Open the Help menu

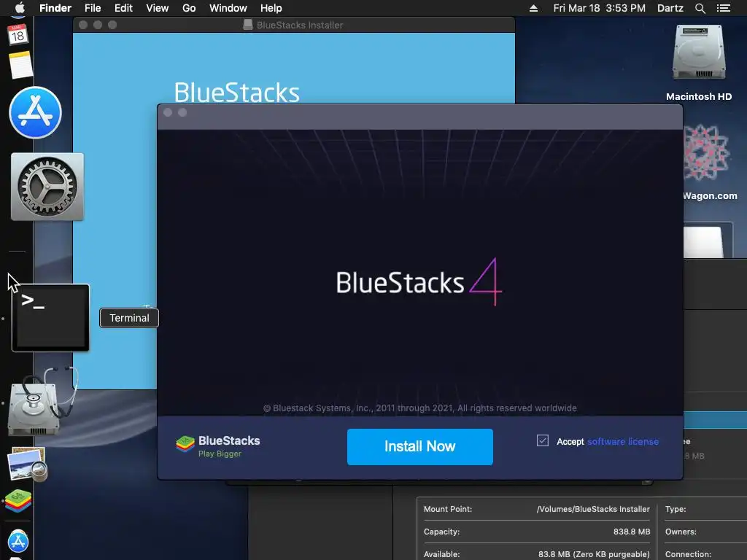271,8
